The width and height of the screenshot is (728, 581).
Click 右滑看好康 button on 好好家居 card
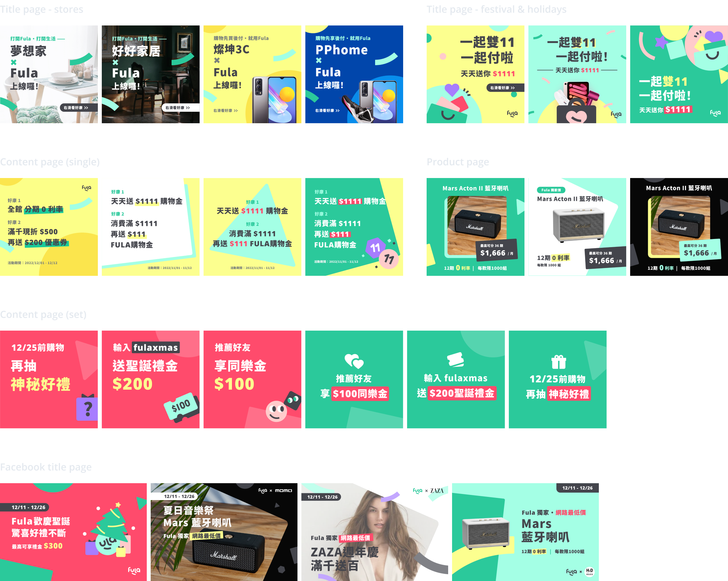coord(180,108)
